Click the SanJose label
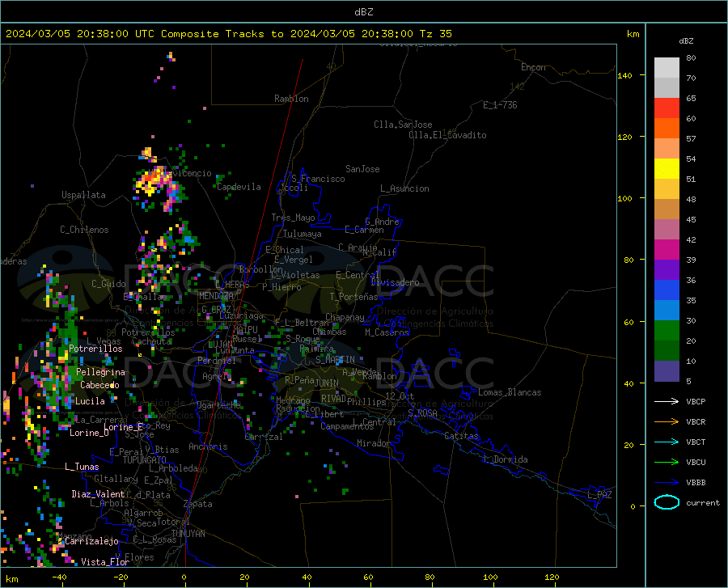 [362, 169]
